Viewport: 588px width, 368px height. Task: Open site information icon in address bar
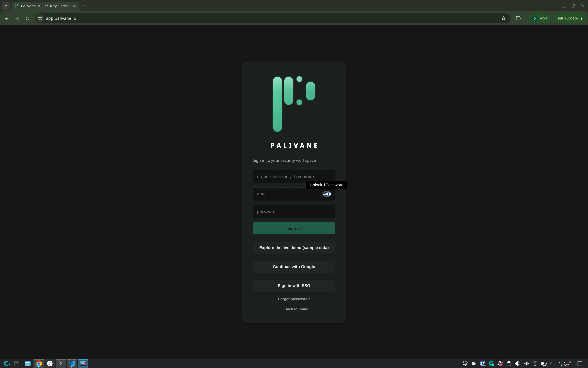[40, 18]
